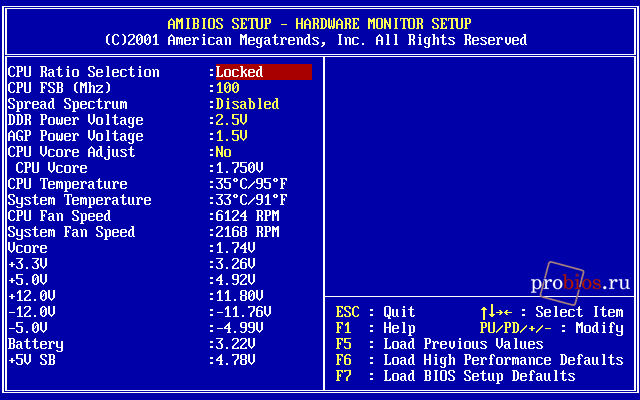Select the highlighted Locked value
The height and width of the screenshot is (400, 640).
pyautogui.click(x=264, y=72)
